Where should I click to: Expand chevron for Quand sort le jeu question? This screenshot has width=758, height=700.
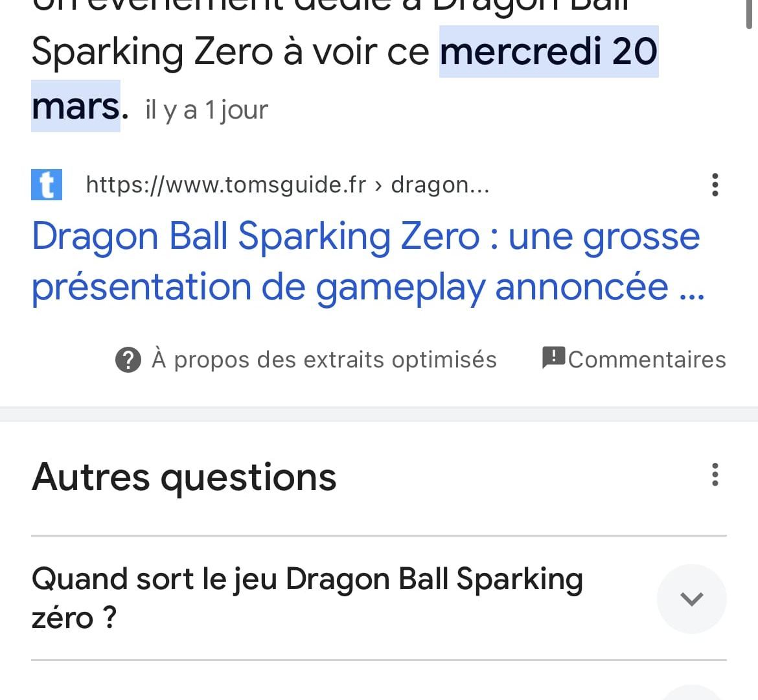pos(691,599)
